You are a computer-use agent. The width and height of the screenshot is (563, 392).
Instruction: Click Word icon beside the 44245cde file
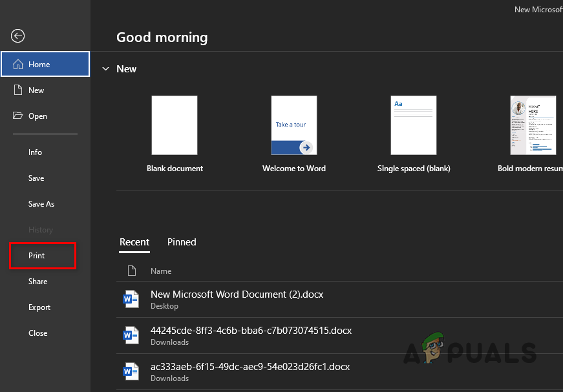[x=131, y=335]
